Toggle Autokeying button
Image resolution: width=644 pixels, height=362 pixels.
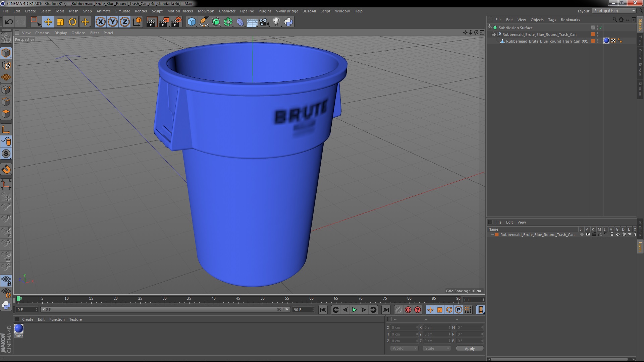pyautogui.click(x=408, y=310)
